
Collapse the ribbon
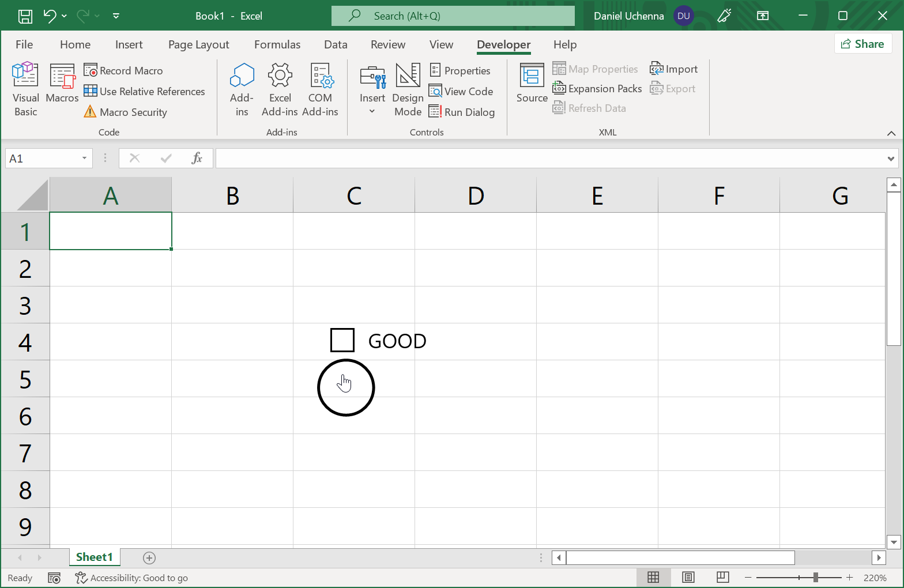tap(891, 133)
